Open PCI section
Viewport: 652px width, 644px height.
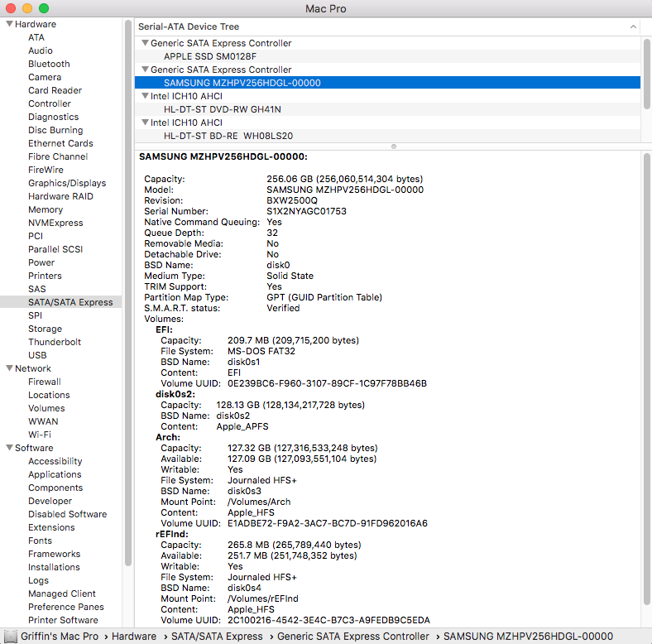click(36, 236)
